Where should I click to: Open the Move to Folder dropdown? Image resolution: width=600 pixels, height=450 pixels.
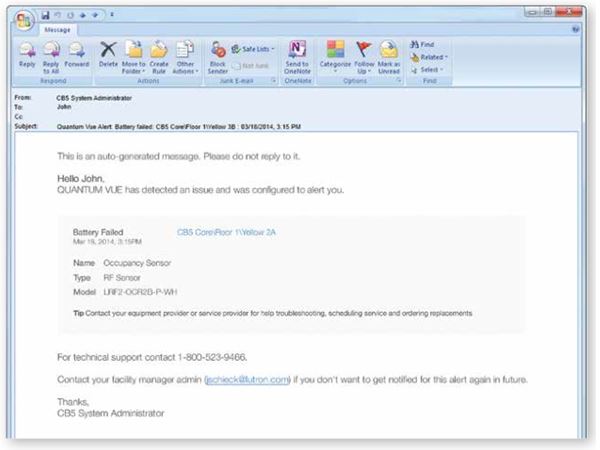[134, 58]
